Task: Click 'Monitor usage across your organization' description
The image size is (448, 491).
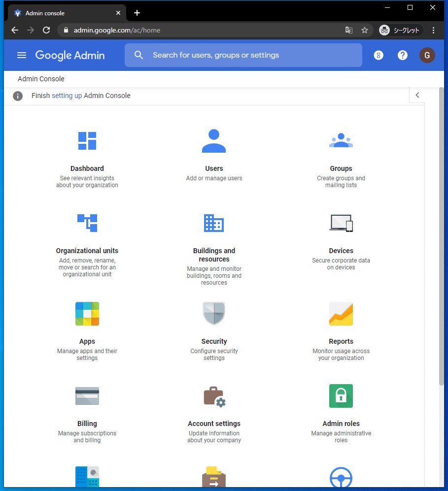Action: (341, 355)
